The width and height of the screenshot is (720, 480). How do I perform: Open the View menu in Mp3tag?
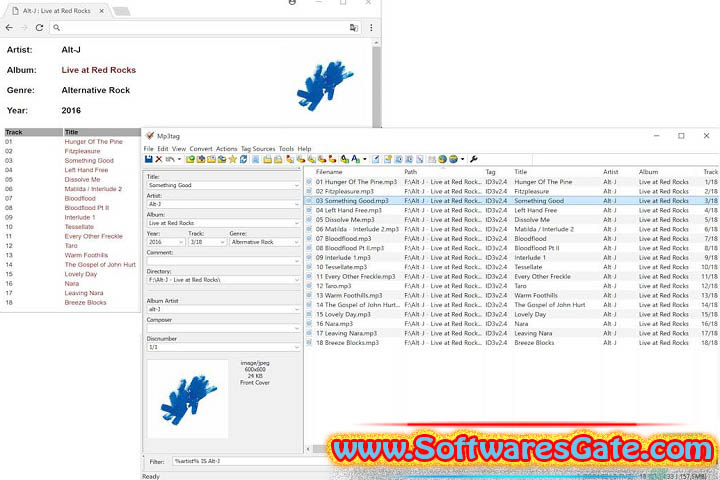[179, 149]
